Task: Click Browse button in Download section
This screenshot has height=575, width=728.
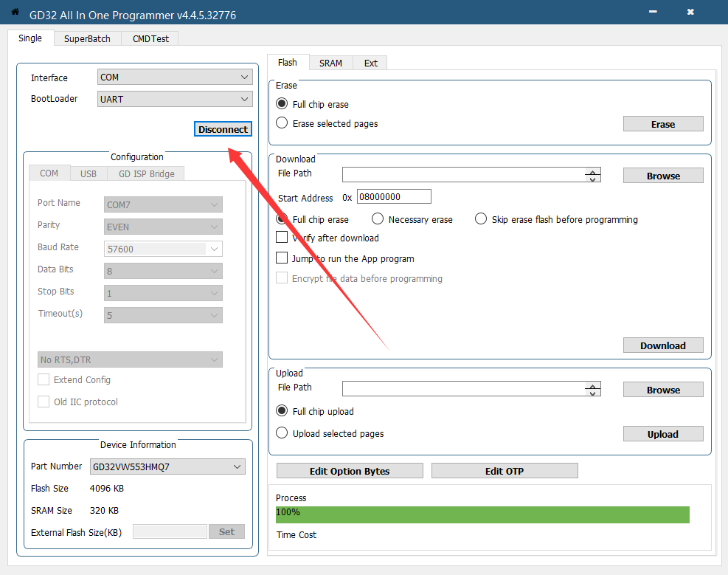Action: coord(663,176)
